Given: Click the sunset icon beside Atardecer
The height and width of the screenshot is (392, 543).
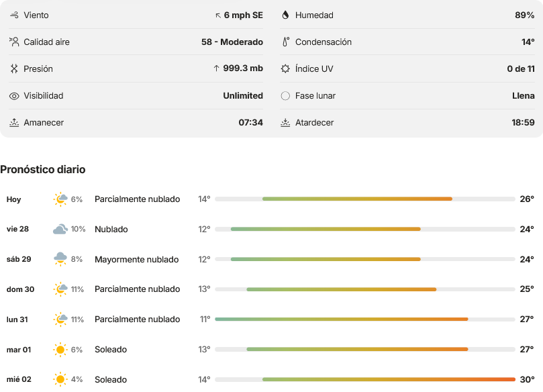Looking at the screenshot, I should tap(285, 123).
